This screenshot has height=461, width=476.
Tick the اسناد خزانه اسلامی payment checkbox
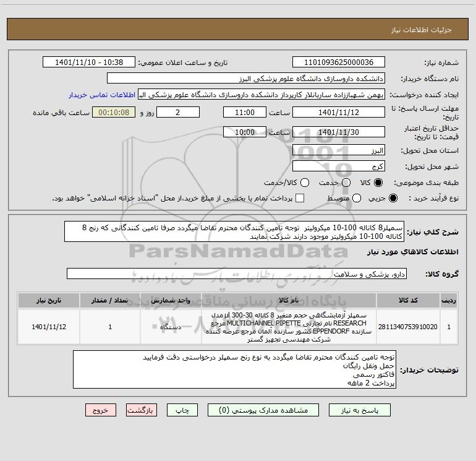(300, 198)
